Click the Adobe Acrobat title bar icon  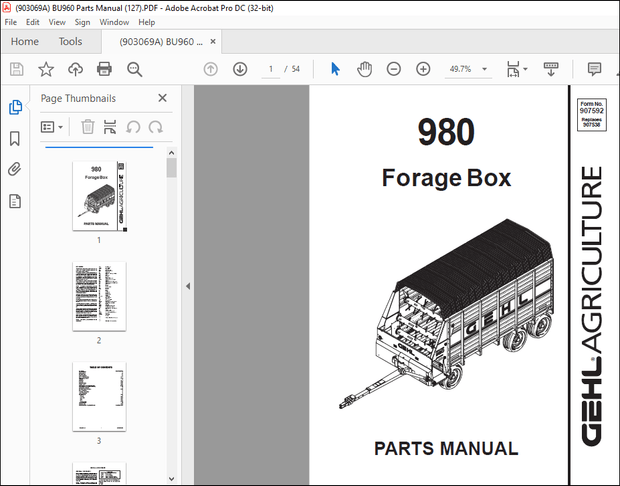(x=6, y=8)
